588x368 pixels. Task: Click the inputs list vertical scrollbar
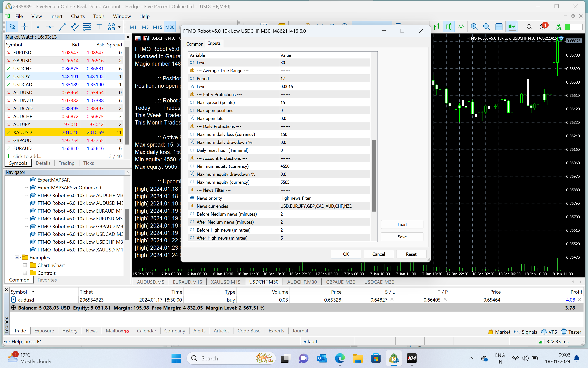pyautogui.click(x=374, y=176)
